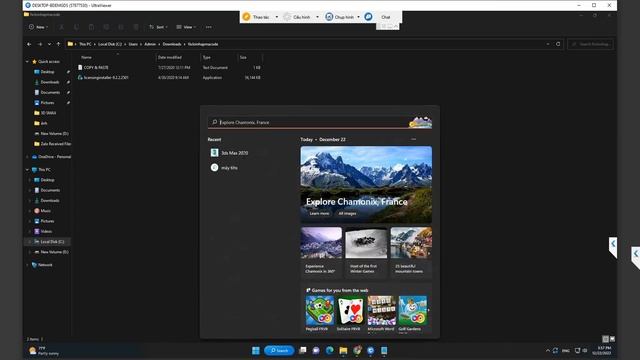
Task: Click the Chụp hình screenshot icon
Action: 329,17
